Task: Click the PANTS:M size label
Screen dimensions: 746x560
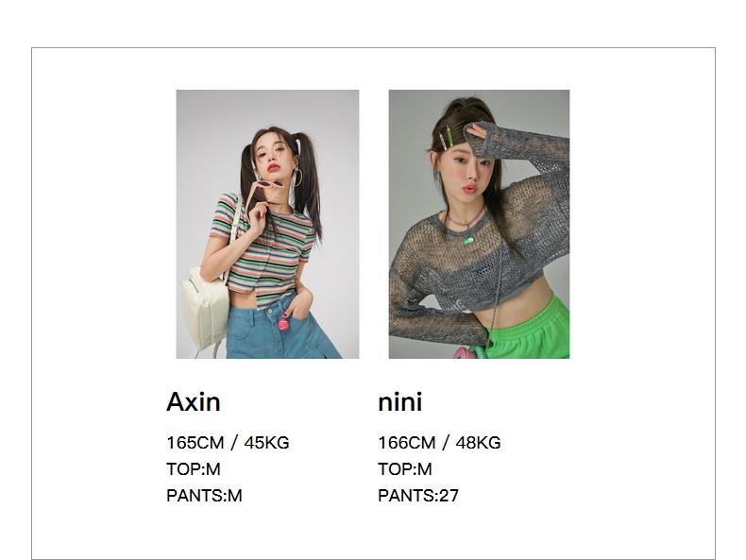Action: pos(204,496)
